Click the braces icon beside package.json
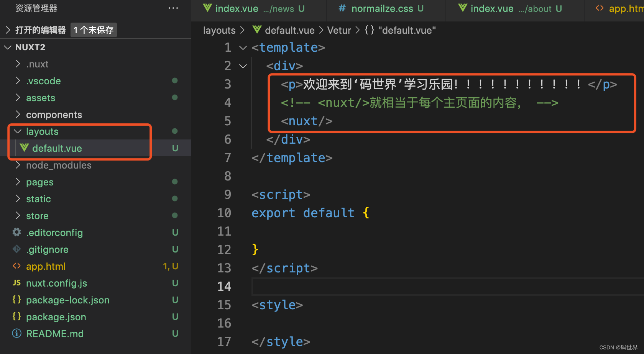This screenshot has height=354, width=644. click(x=17, y=316)
